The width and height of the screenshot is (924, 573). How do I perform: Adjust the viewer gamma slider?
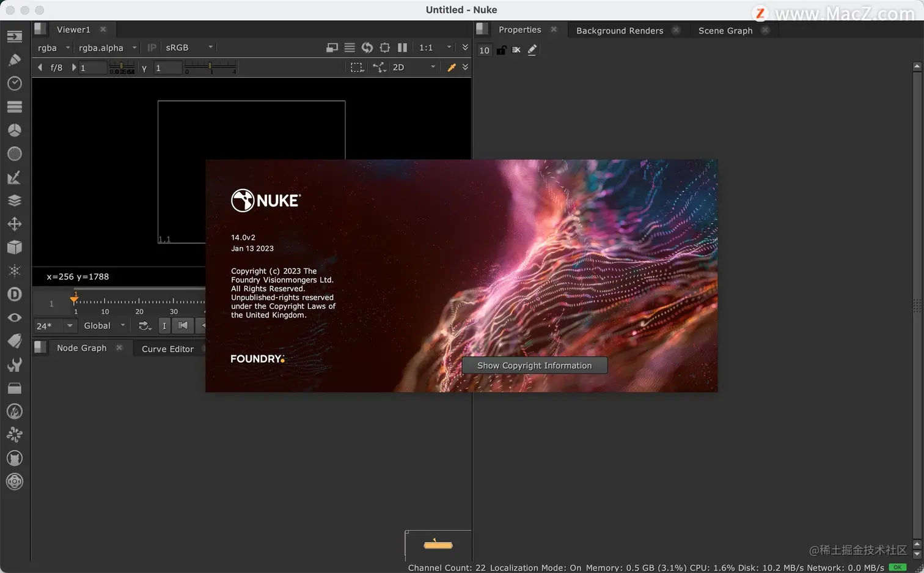[210, 67]
